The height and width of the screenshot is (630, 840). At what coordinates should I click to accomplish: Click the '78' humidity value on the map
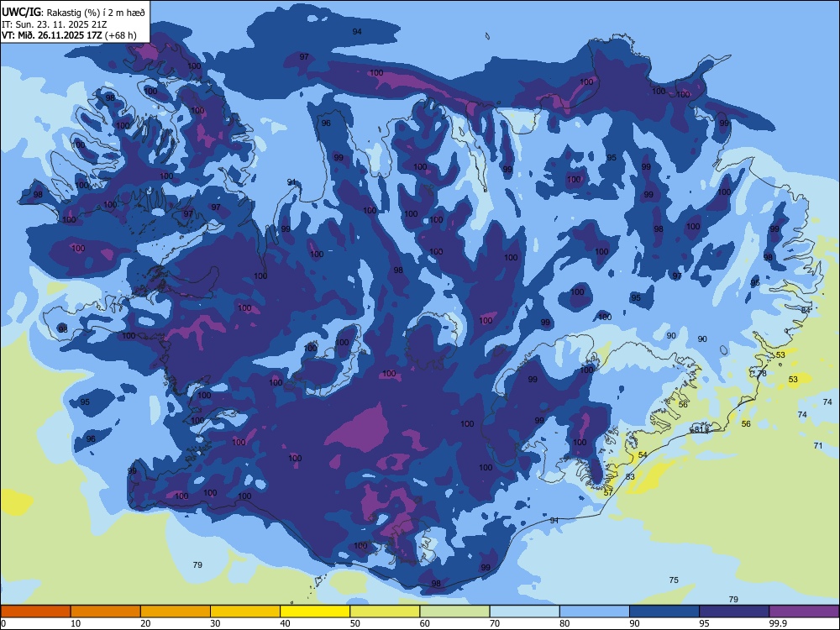point(762,374)
